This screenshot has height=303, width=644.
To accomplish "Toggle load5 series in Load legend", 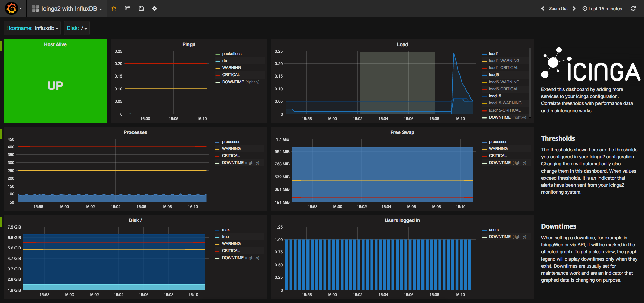I will coord(494,75).
